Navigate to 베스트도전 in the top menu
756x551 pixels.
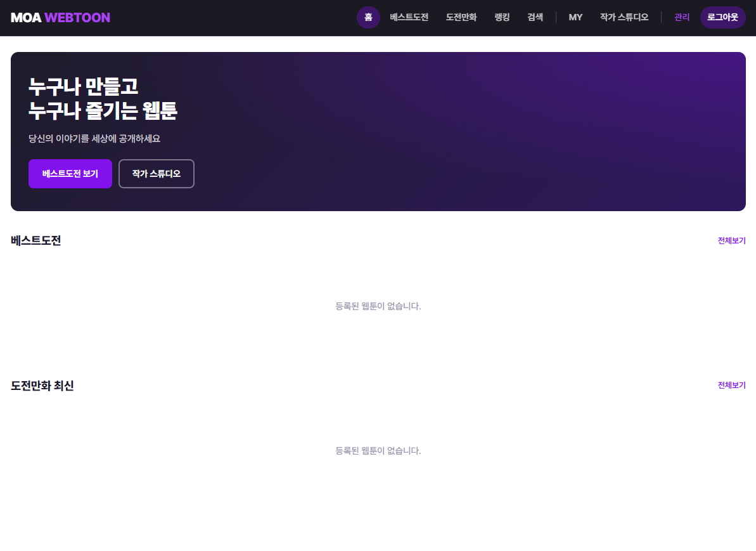pos(409,17)
